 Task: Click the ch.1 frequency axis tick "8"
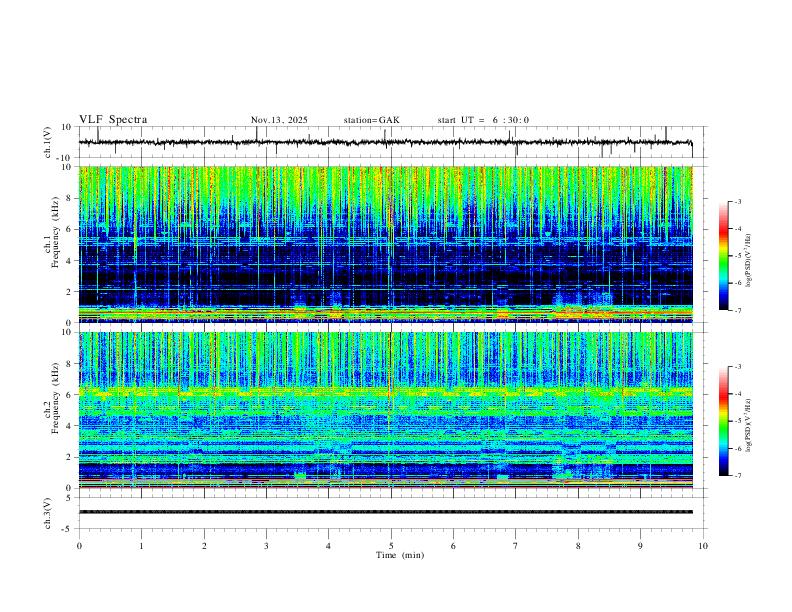click(71, 198)
